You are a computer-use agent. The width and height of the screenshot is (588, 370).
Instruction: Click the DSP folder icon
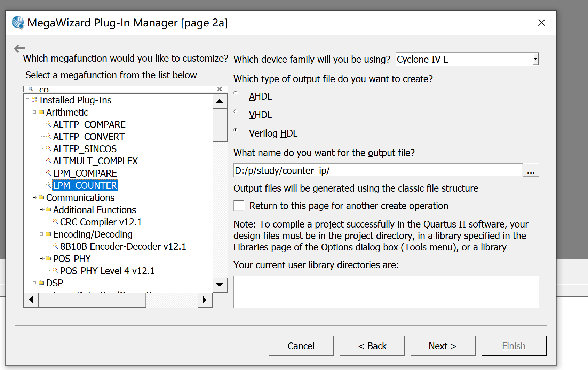(41, 283)
